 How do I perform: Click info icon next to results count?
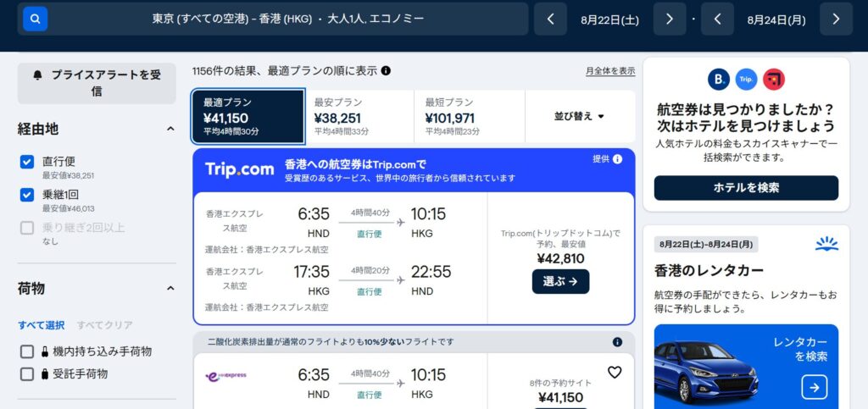(386, 71)
